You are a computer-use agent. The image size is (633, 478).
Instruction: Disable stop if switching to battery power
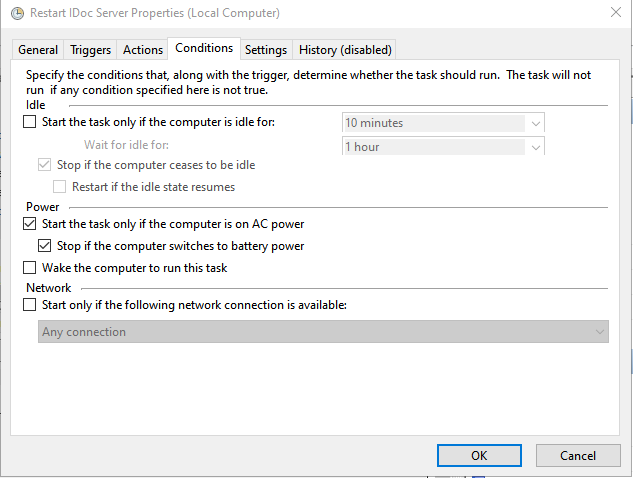point(44,246)
